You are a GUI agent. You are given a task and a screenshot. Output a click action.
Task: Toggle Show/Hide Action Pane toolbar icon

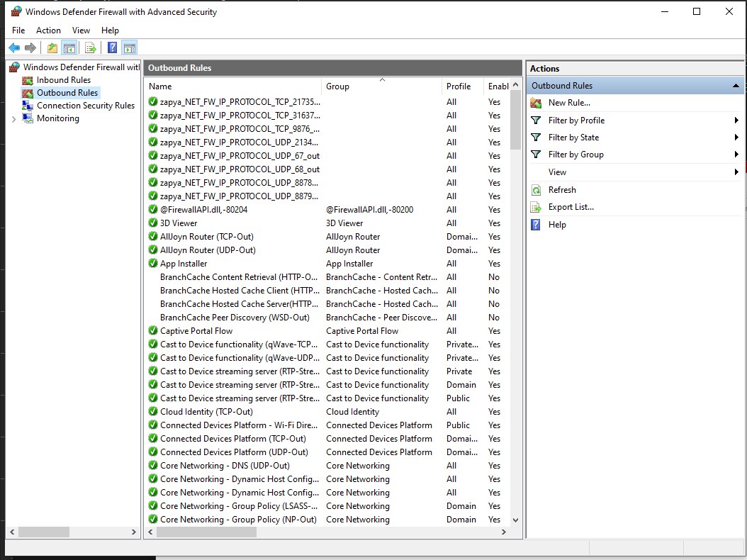130,47
